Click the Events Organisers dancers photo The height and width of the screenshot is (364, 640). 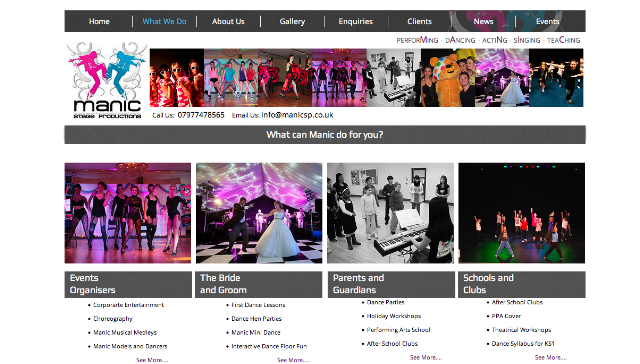coord(128,213)
